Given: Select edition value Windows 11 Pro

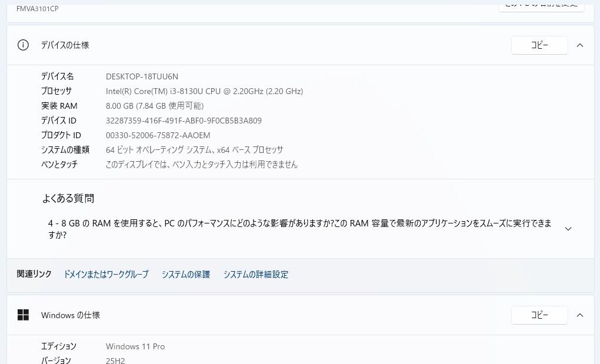Looking at the screenshot, I should coord(135,347).
